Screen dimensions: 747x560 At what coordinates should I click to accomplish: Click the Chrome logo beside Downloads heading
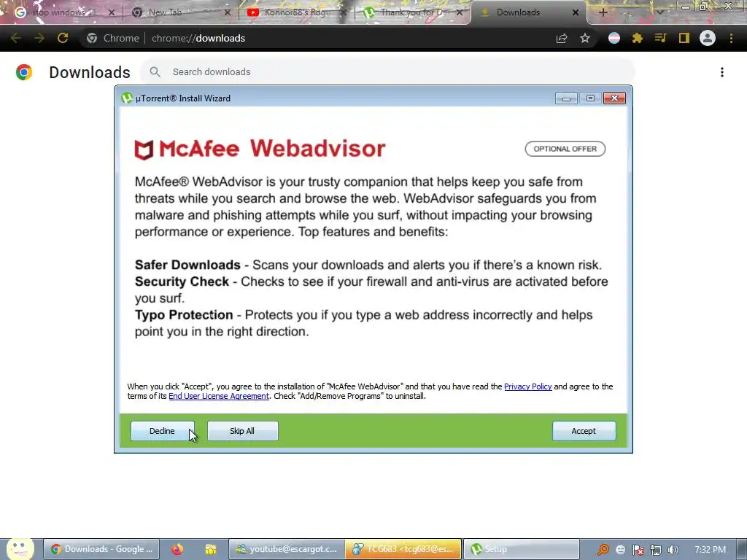pyautogui.click(x=24, y=72)
